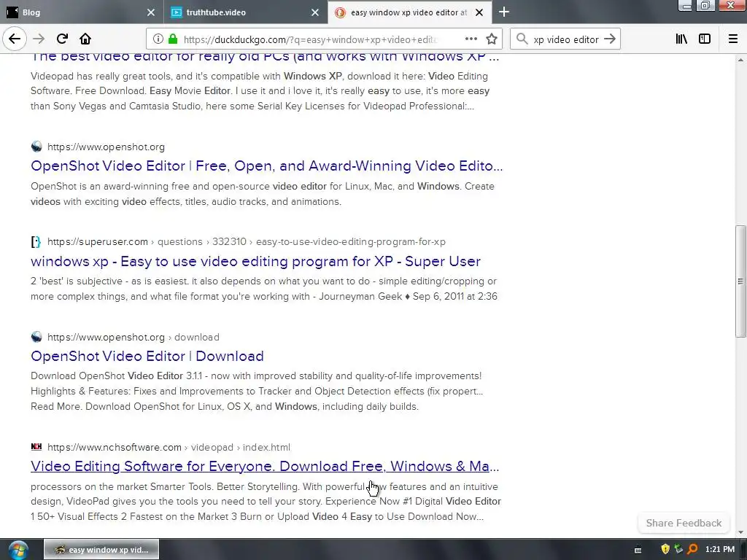The width and height of the screenshot is (747, 560).
Task: Click the scrollbar up arrow
Action: pos(740,60)
